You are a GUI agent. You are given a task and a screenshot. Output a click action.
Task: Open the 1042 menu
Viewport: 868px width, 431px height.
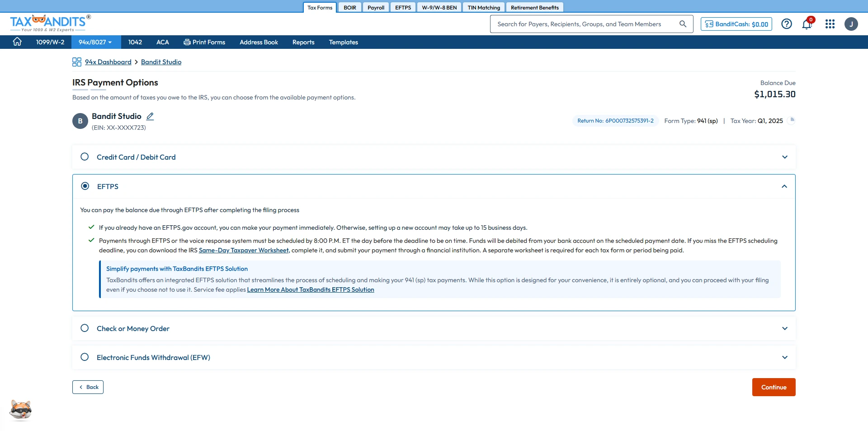coord(135,42)
